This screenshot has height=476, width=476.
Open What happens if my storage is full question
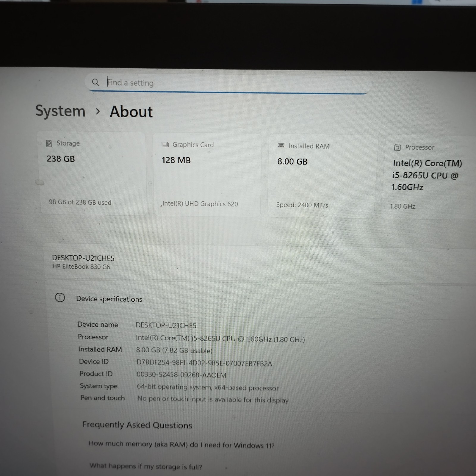[x=146, y=466]
